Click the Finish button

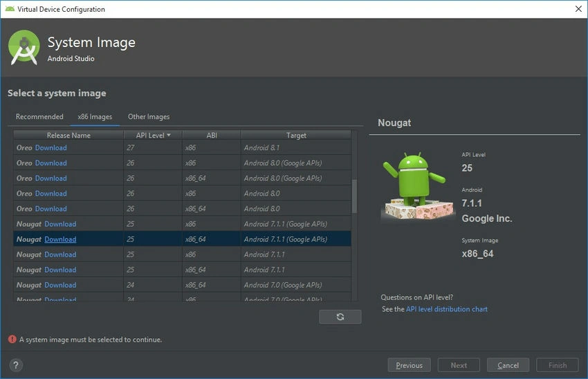pos(558,365)
